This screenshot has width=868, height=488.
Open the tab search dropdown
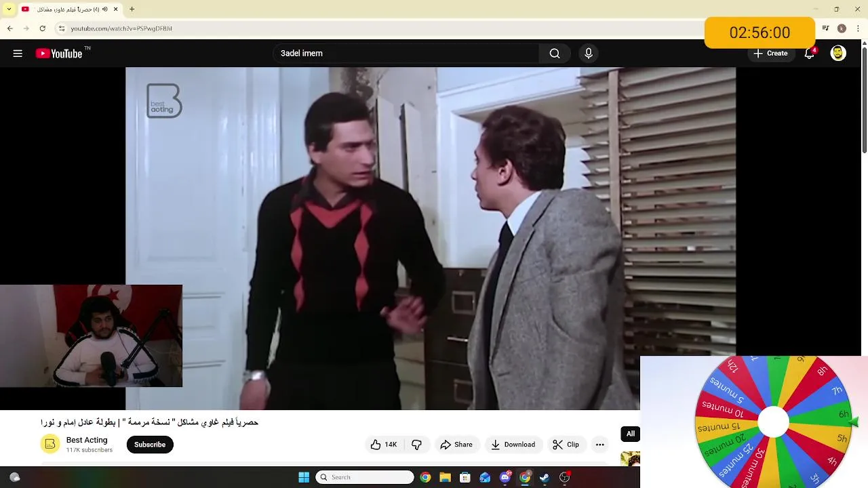9,9
